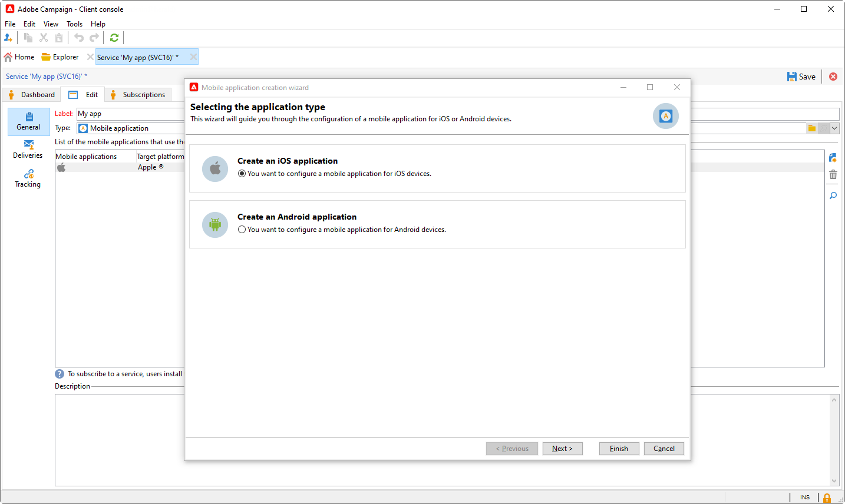The image size is (845, 504).
Task: Click the Finish button in the wizard
Action: click(x=619, y=449)
